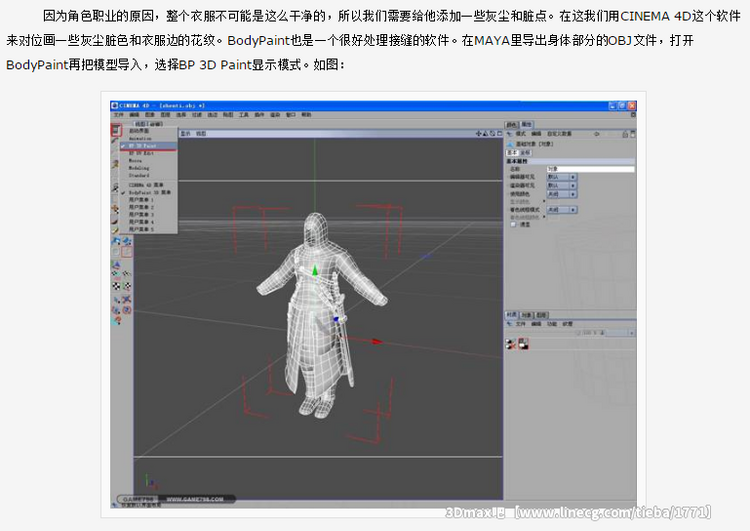Select the red-outlined second material thumbnail
Viewport: 750px width, 531px height.
tap(523, 343)
